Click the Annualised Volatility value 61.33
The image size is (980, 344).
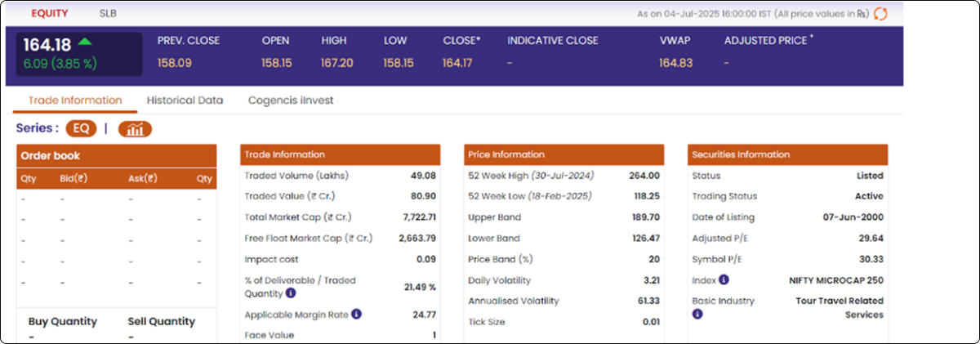[x=648, y=301]
